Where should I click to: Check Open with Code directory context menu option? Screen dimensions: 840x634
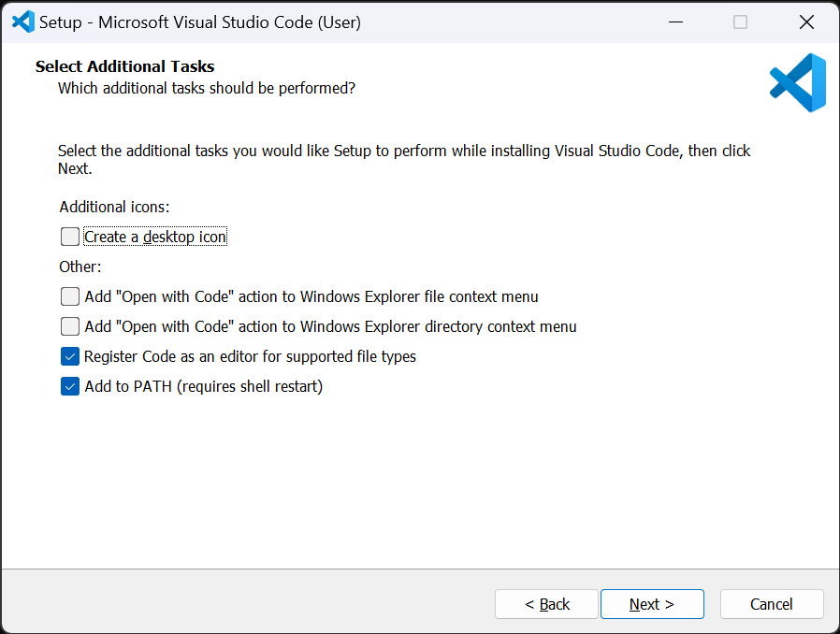tap(70, 326)
